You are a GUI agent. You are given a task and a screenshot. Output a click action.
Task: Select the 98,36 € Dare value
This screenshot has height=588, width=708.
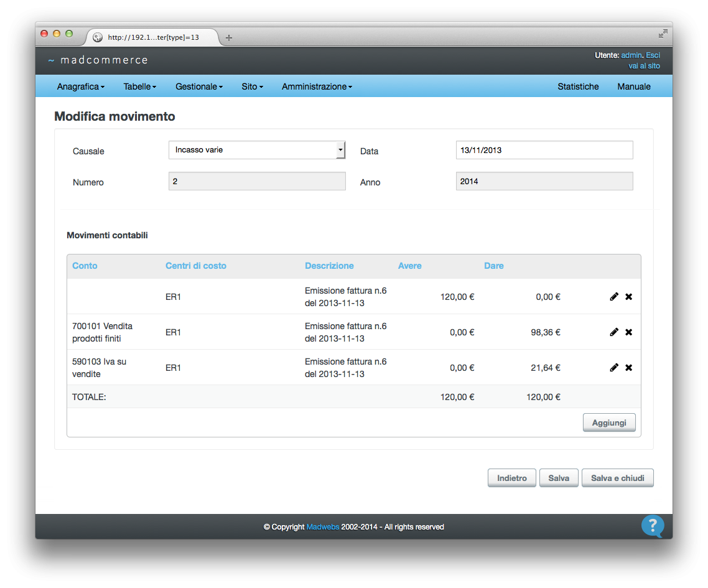point(546,332)
